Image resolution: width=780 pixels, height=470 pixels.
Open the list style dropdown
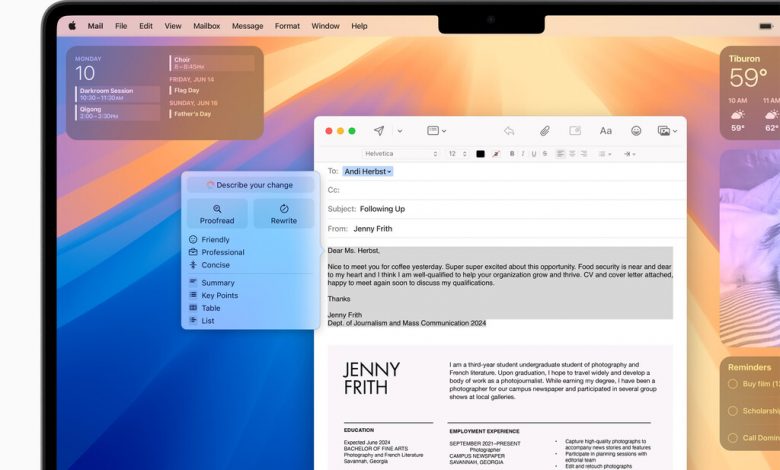coord(605,154)
